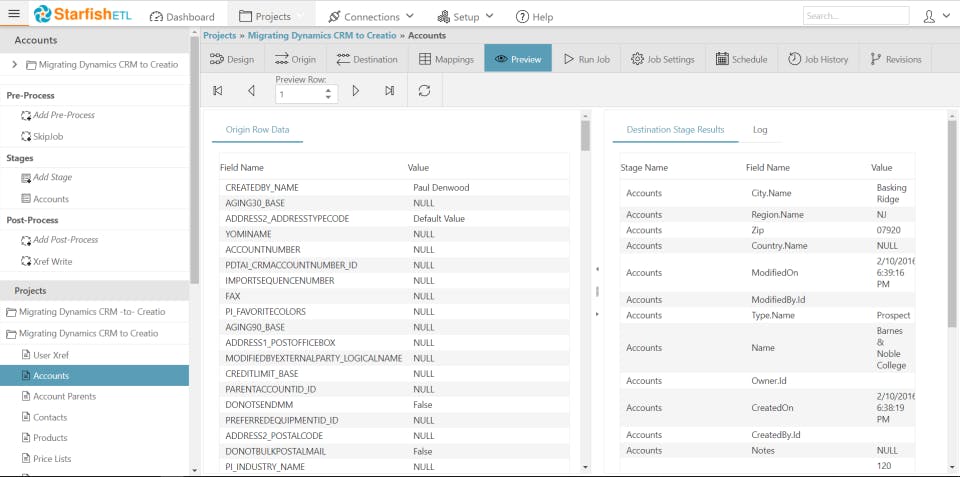Screen dimensions: 960x477
Task: Switch to the Destination tab
Action: (367, 59)
